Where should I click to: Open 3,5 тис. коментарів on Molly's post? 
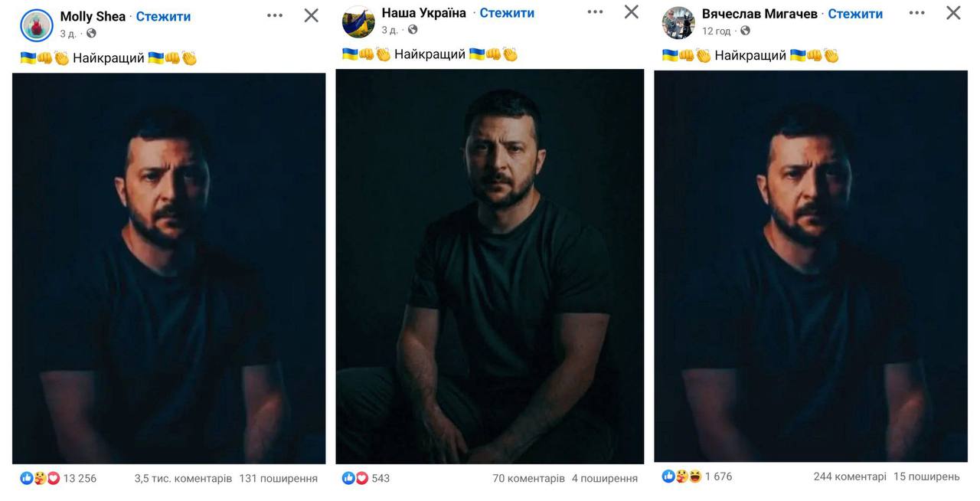tap(183, 478)
